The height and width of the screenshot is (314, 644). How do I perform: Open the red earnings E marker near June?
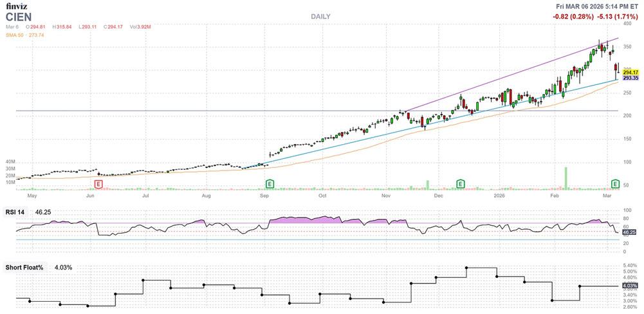(98, 184)
